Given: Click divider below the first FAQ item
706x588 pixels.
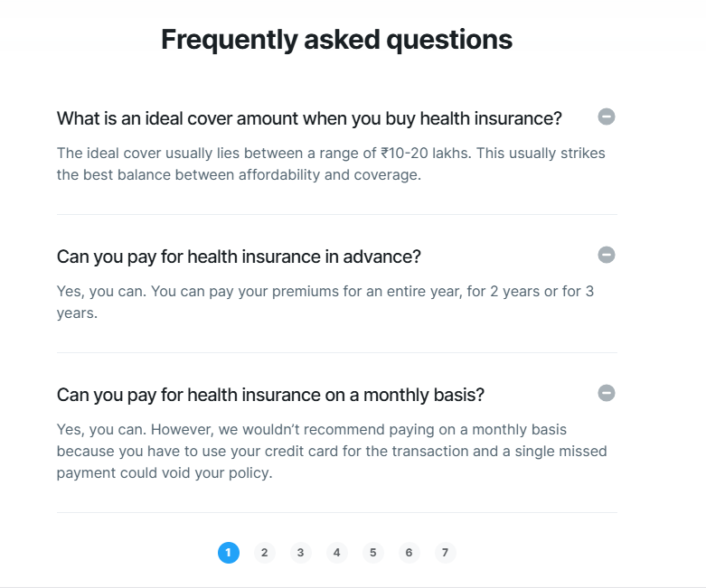Looking at the screenshot, I should click(337, 215).
